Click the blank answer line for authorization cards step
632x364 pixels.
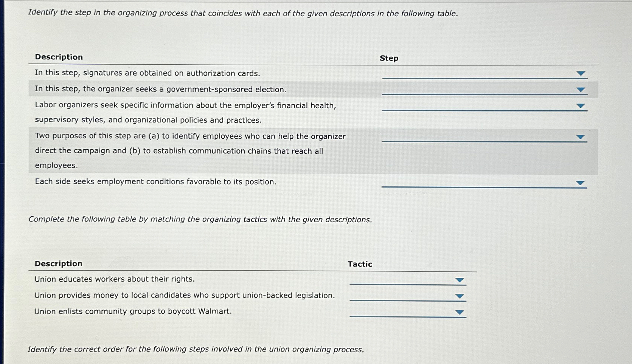484,77
